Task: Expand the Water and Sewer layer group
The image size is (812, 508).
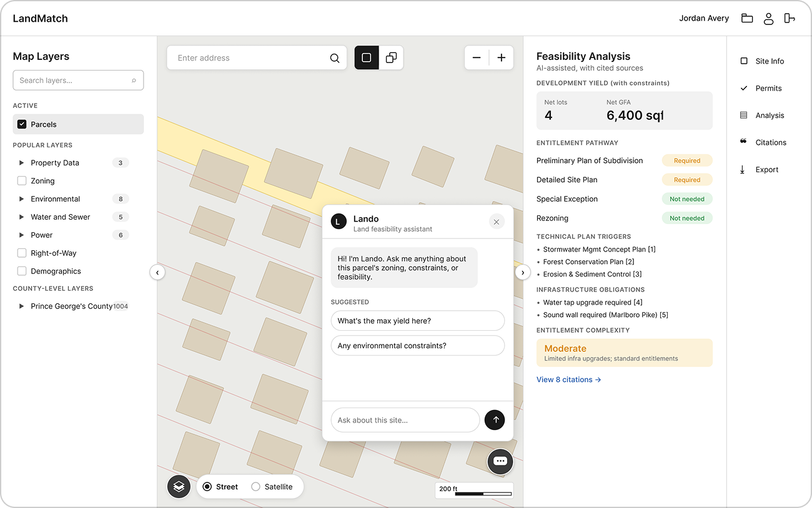Action: pyautogui.click(x=22, y=217)
